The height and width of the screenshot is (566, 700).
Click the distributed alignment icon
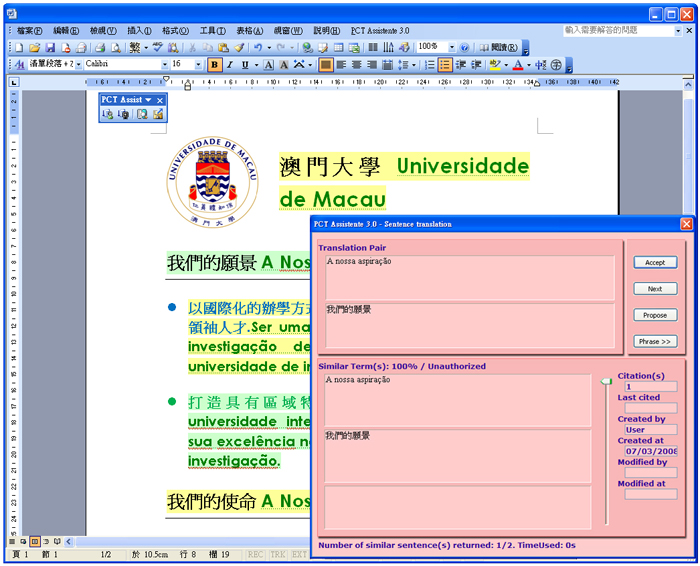388,65
